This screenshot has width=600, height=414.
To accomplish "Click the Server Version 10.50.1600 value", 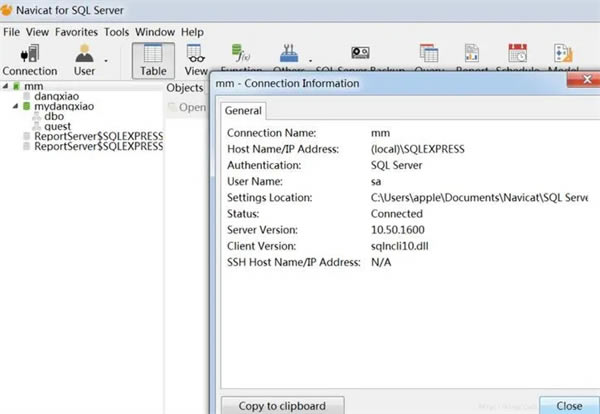I will [x=398, y=230].
